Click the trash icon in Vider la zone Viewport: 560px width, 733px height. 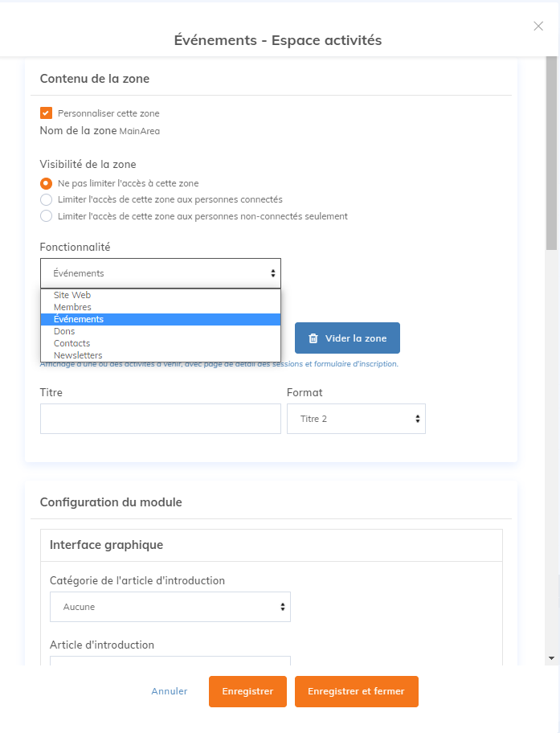[x=313, y=338]
